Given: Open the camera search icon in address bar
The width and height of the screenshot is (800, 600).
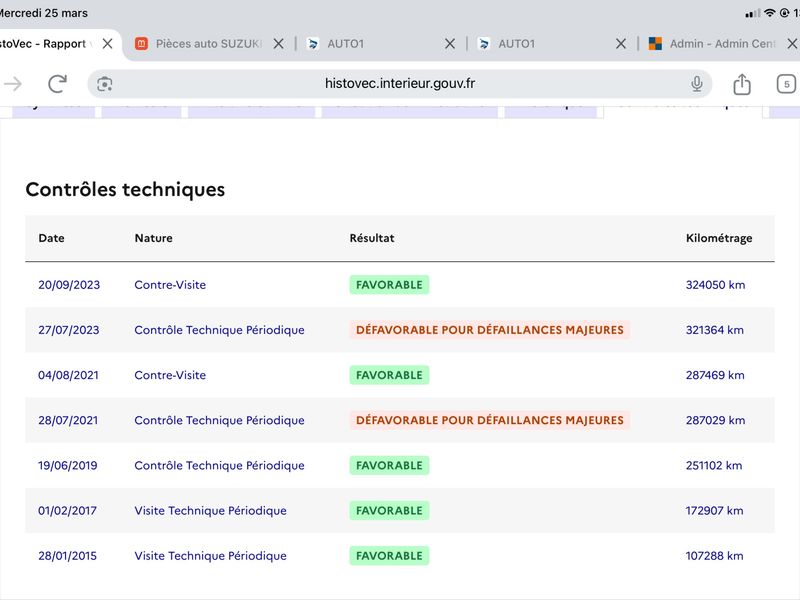Looking at the screenshot, I should 105,84.
